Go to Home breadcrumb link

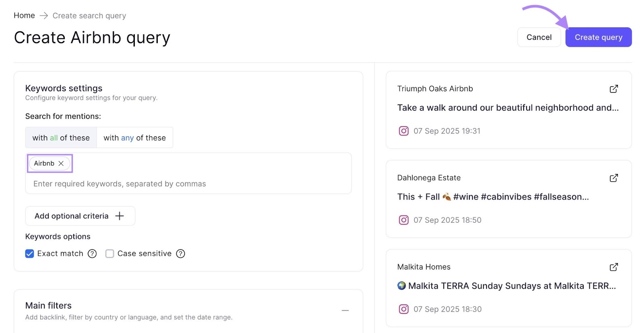click(x=24, y=16)
